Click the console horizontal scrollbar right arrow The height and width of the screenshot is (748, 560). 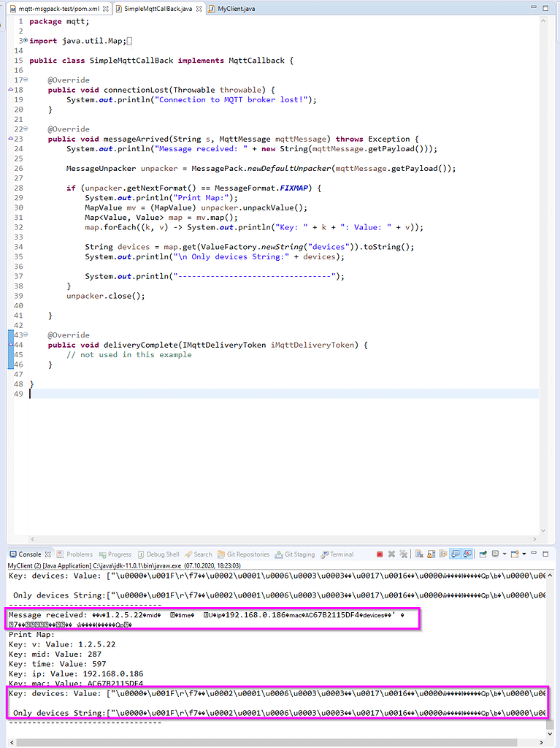541,743
